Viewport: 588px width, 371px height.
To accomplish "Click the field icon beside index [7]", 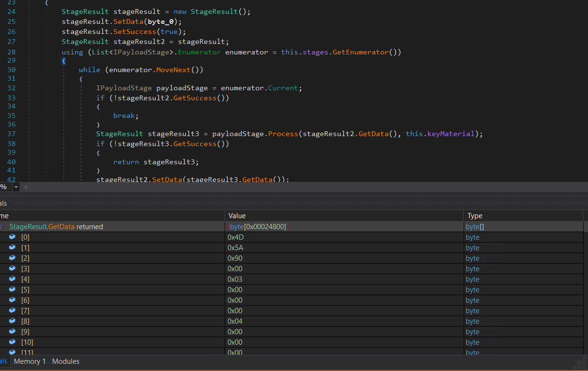I will [x=12, y=310].
